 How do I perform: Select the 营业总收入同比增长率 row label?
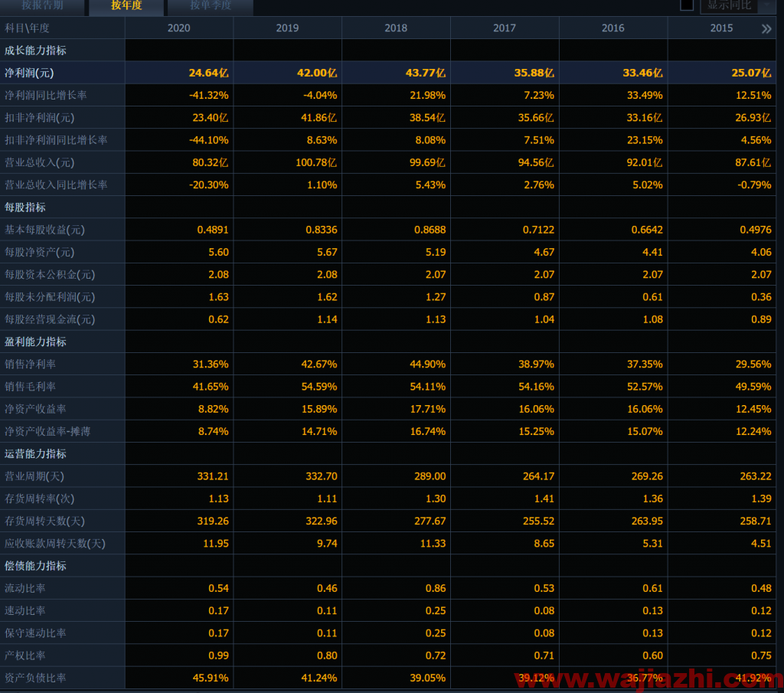tap(56, 185)
